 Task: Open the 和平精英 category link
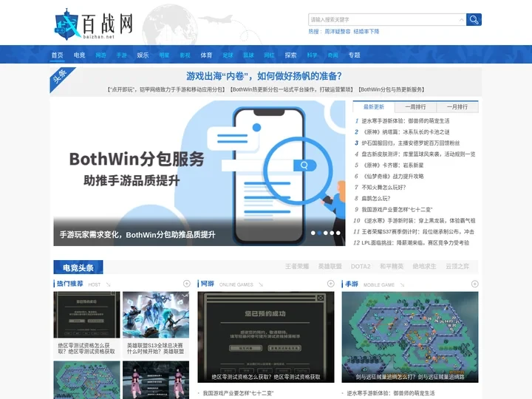point(392,267)
